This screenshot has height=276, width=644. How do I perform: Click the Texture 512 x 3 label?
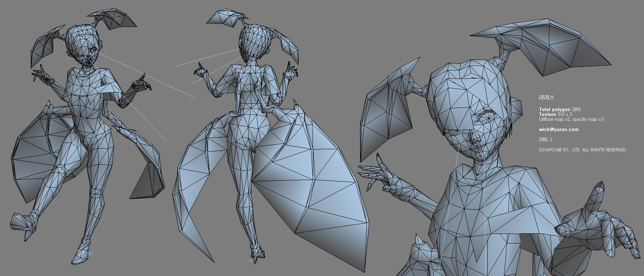555,115
